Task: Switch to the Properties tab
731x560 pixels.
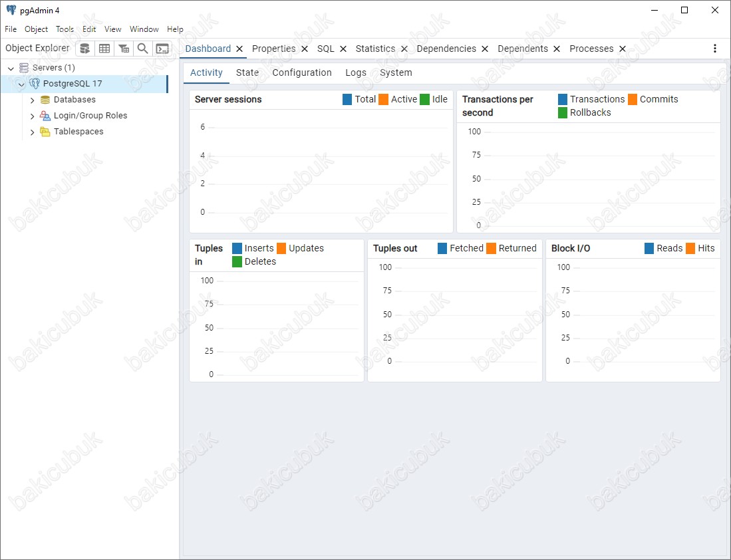Action: pyautogui.click(x=273, y=49)
